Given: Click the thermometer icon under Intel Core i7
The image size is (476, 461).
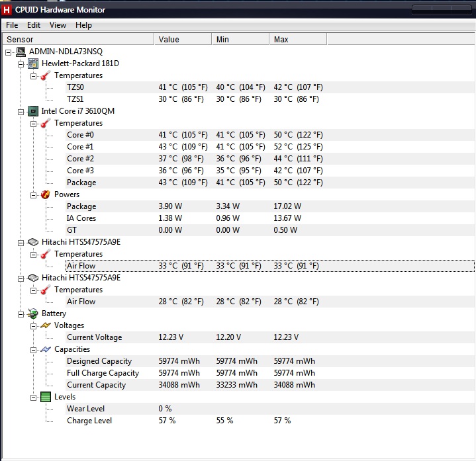Looking at the screenshot, I should click(x=46, y=123).
